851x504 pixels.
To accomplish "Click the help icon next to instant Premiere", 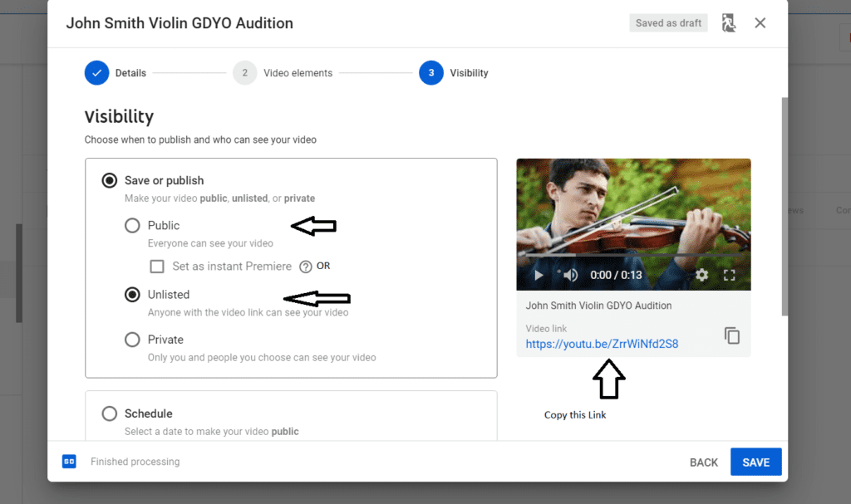I will coord(305,267).
